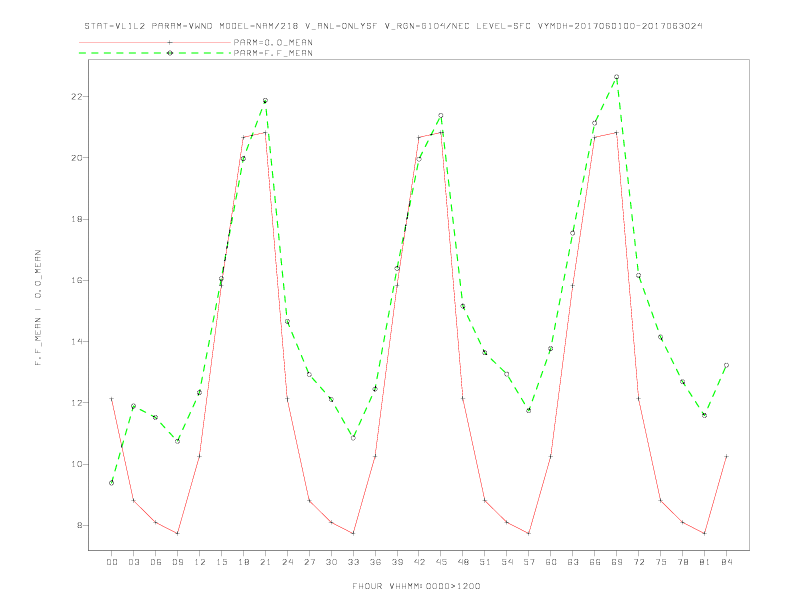
Task: Click the x-axis tick label 57
Action: click(529, 562)
